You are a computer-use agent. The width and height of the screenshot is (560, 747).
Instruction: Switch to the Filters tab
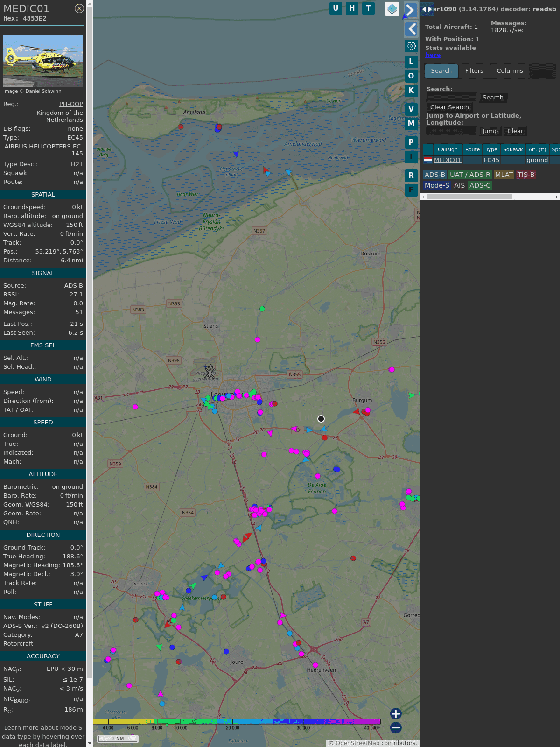[474, 71]
